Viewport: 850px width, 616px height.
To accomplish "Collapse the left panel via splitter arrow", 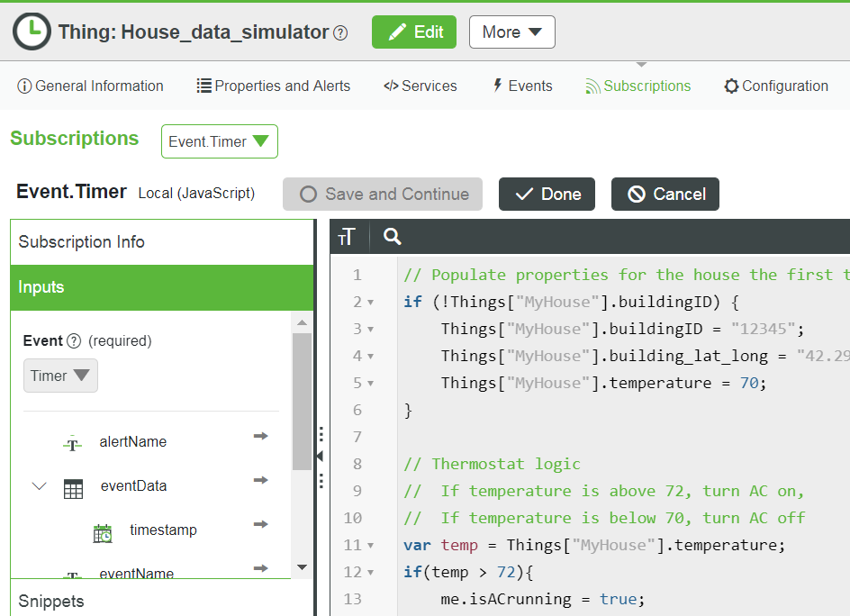I will point(321,457).
